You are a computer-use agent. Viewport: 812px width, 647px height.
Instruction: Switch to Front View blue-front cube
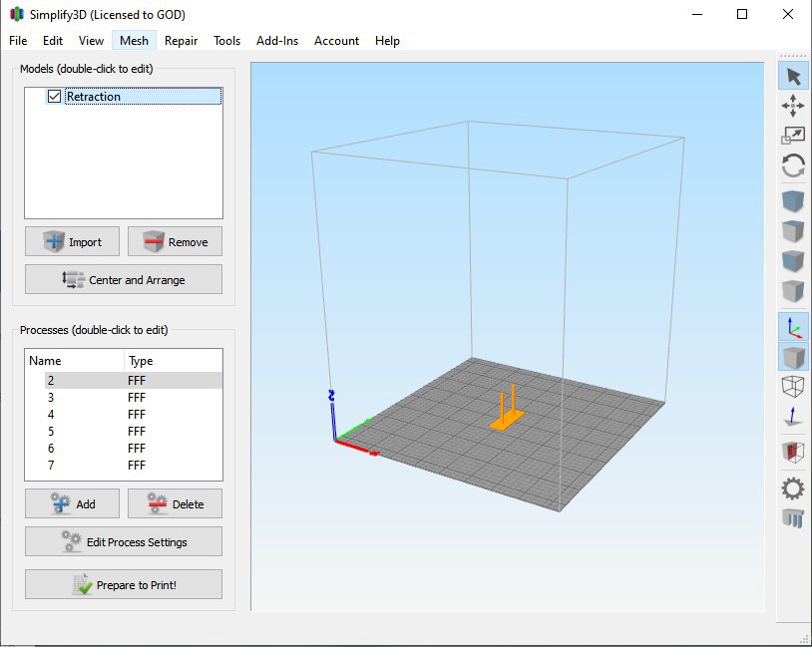[793, 261]
